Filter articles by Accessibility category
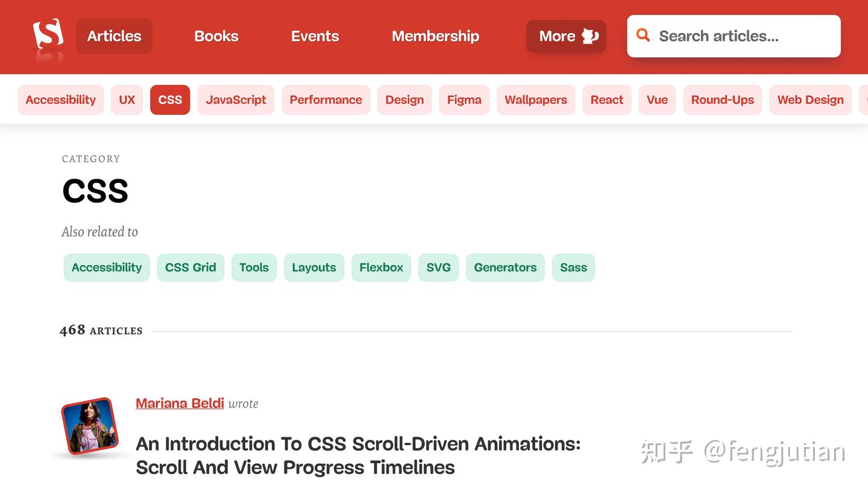This screenshot has height=491, width=868. click(60, 100)
